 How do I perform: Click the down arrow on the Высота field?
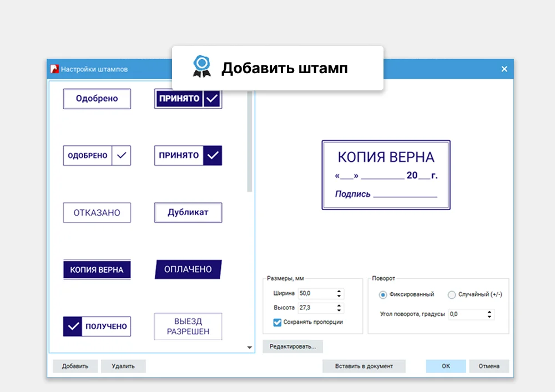(x=339, y=311)
